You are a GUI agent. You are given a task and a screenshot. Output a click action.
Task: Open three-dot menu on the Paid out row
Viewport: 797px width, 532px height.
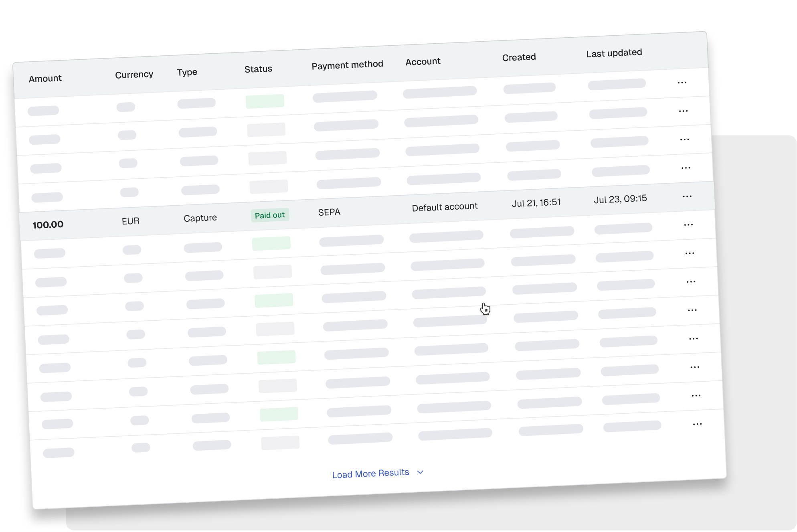[x=687, y=196]
